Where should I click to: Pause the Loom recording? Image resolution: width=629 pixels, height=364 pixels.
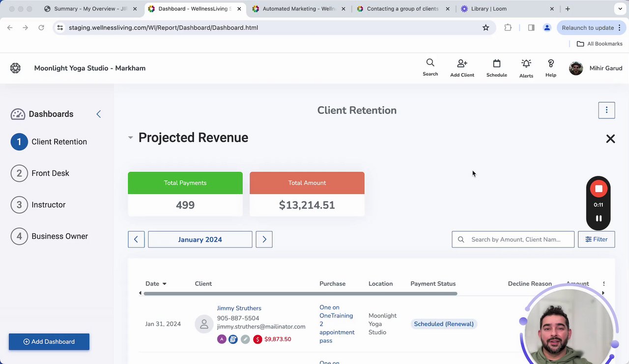(599, 219)
